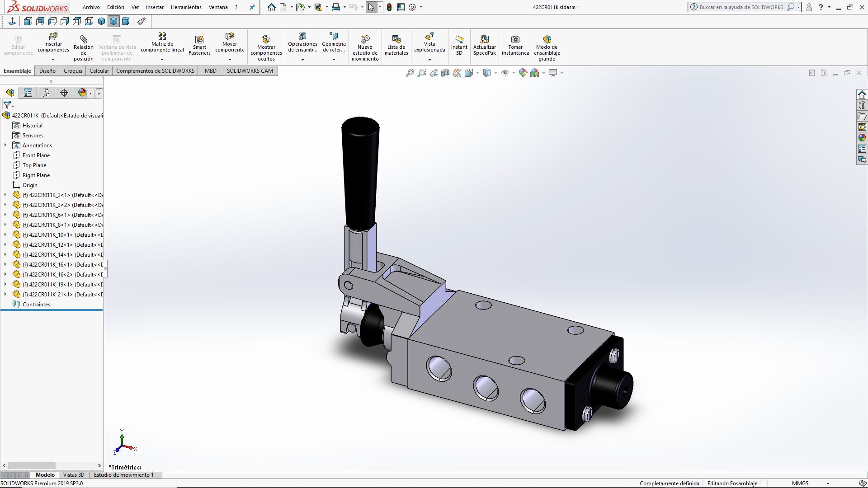Toggle Modo de ensamblaje grande
868x488 pixels.
tap(547, 39)
